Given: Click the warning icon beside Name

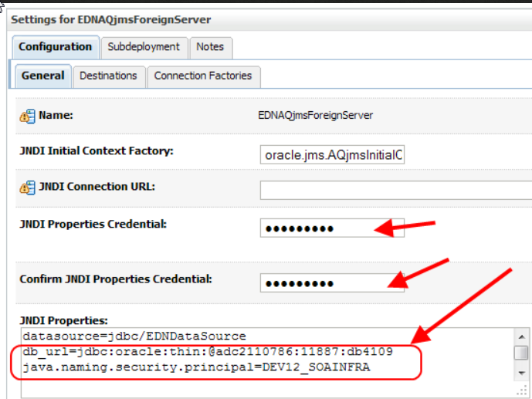Looking at the screenshot, I should tap(27, 117).
